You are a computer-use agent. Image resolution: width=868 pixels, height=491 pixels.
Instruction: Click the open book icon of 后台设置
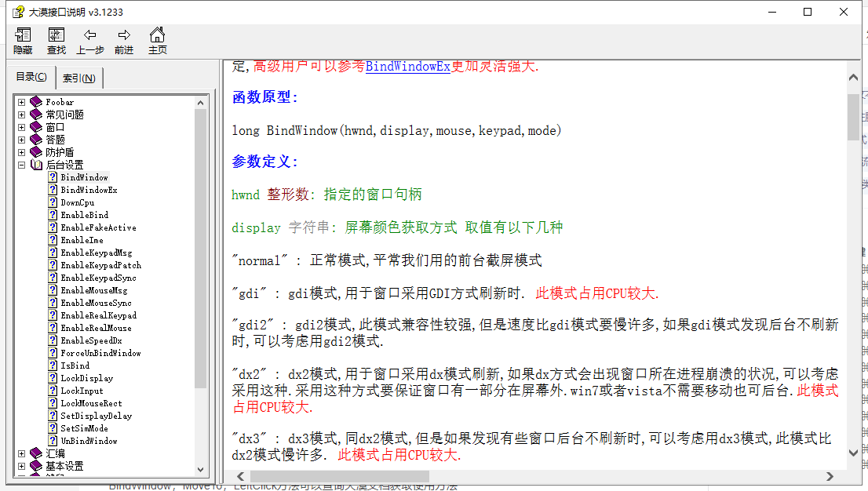coord(36,164)
